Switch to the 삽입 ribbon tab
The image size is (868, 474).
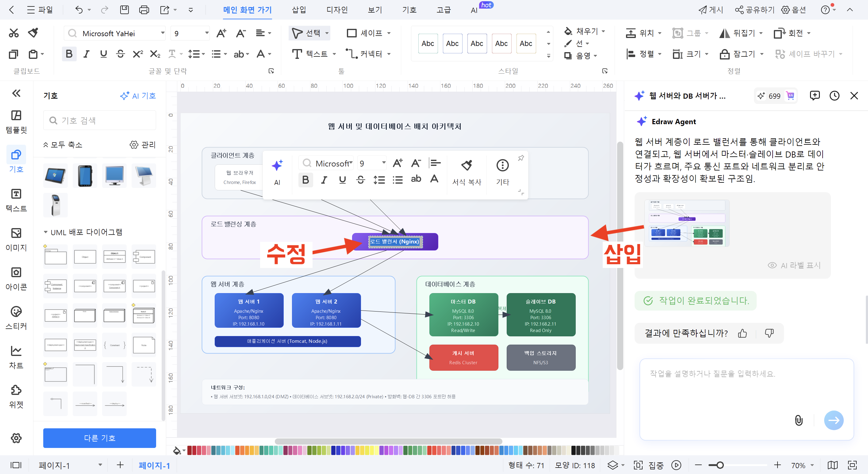tap(298, 10)
